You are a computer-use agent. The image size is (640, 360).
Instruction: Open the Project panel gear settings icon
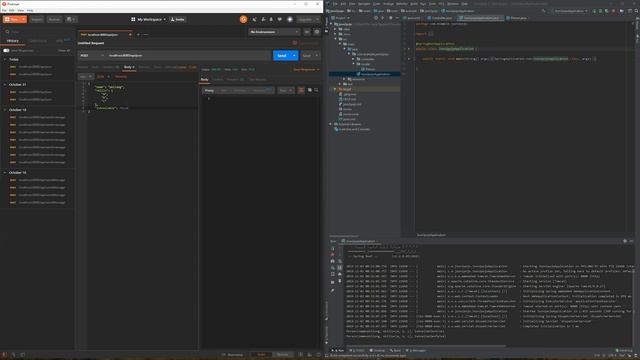[x=391, y=18]
